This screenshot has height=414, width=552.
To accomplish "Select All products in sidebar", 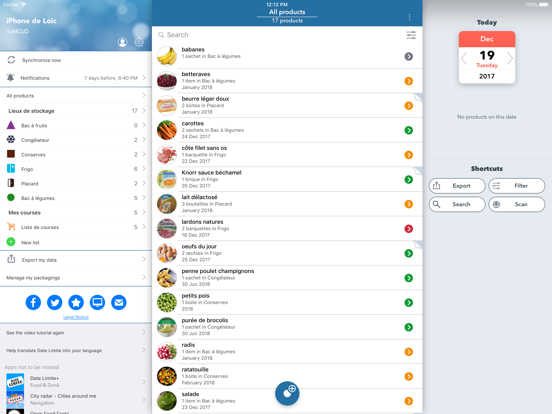I will (x=76, y=95).
